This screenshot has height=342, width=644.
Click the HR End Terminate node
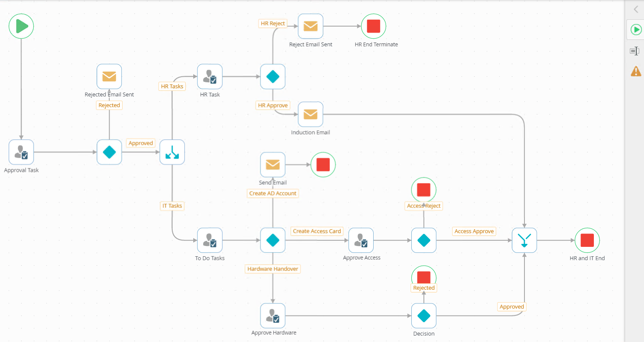pyautogui.click(x=374, y=26)
